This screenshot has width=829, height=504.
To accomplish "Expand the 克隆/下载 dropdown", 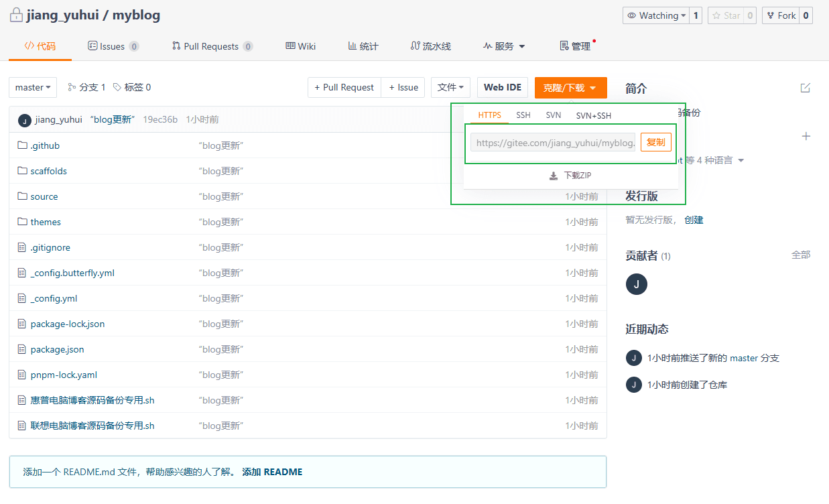I will coord(570,88).
